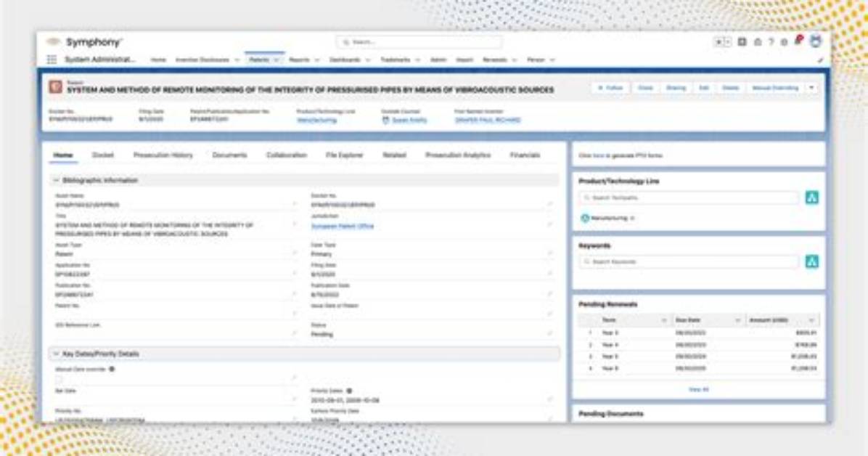
Task: Open the Related tab
Action: point(394,155)
